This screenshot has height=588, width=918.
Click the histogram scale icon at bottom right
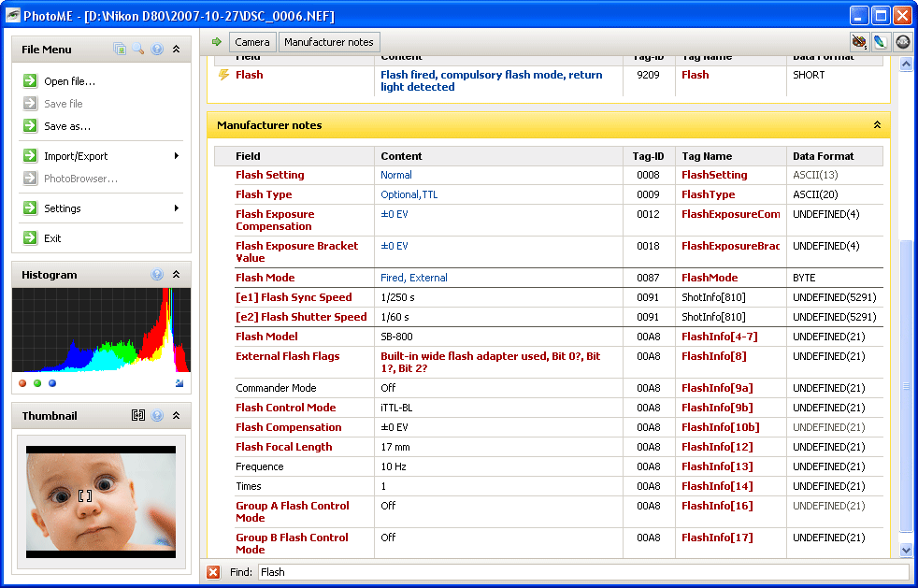pos(179,383)
